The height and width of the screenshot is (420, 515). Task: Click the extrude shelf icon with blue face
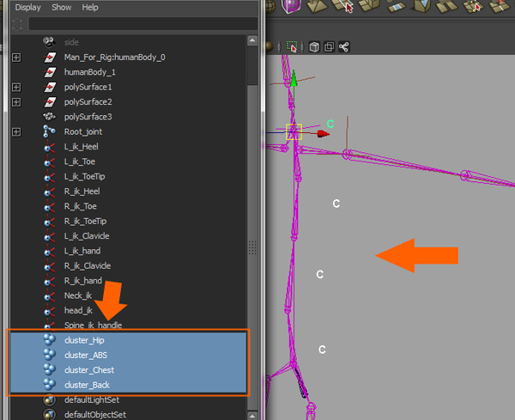coord(422,6)
